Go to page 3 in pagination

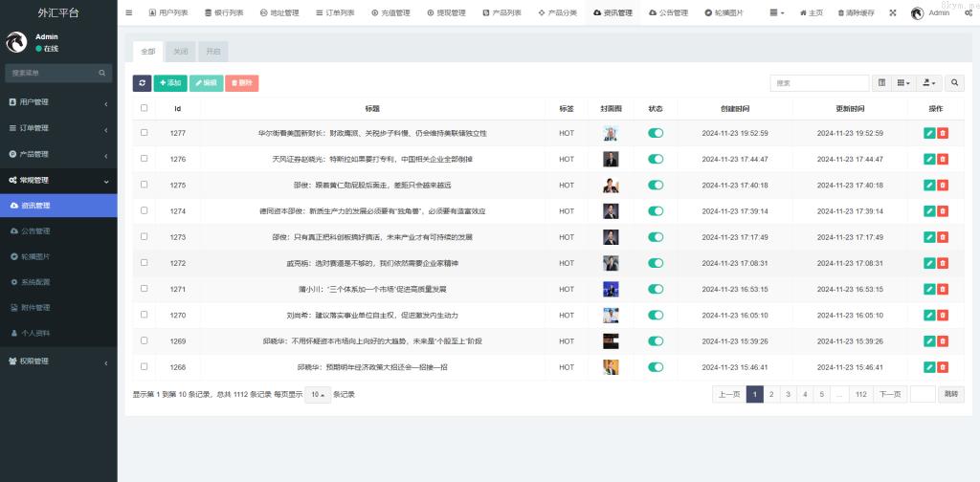coord(788,394)
